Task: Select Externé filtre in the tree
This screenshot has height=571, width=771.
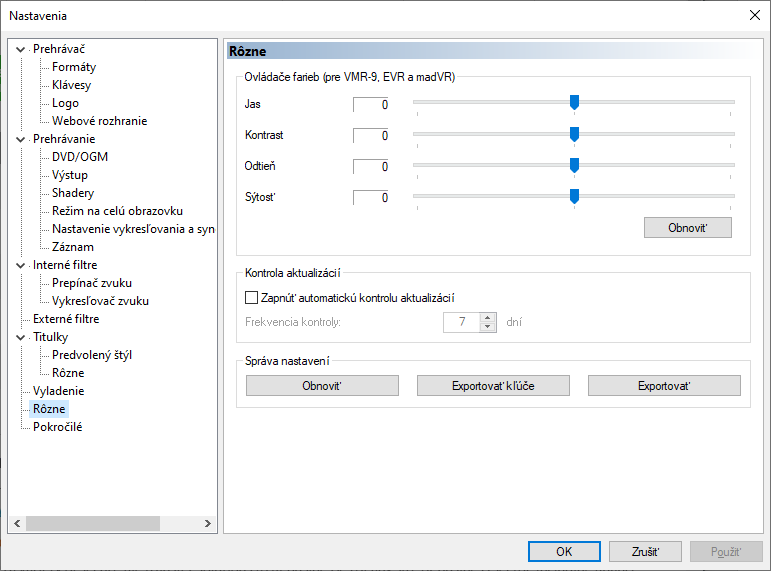Action: tap(66, 319)
